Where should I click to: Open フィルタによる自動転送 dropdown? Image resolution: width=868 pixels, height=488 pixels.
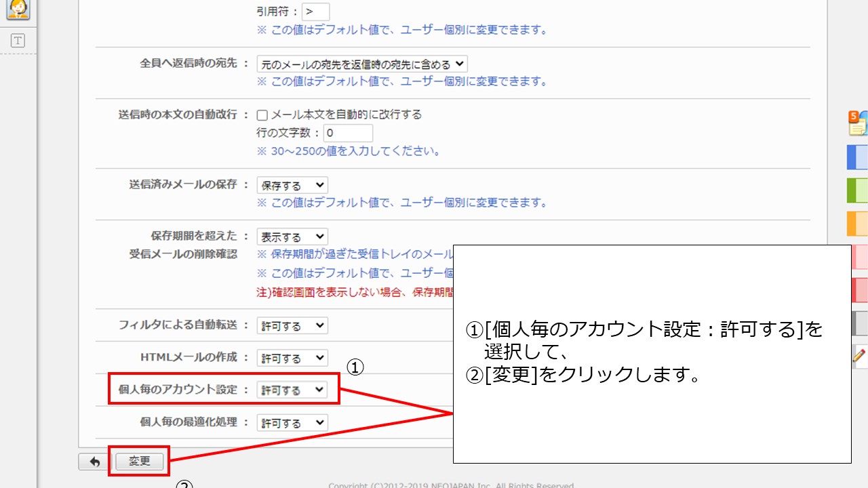point(292,326)
